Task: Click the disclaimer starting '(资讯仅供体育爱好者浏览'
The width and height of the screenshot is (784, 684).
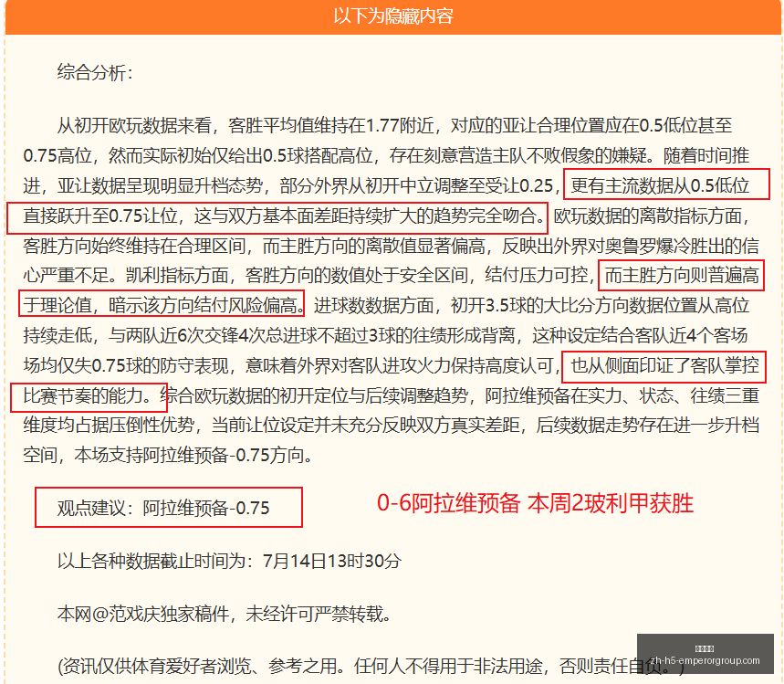Action: click(x=371, y=666)
